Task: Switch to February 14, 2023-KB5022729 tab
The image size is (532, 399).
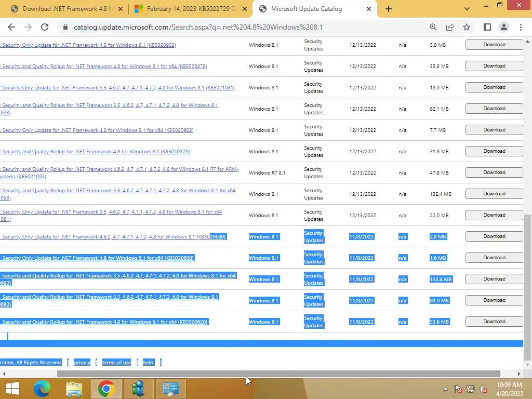Action: [x=191, y=9]
